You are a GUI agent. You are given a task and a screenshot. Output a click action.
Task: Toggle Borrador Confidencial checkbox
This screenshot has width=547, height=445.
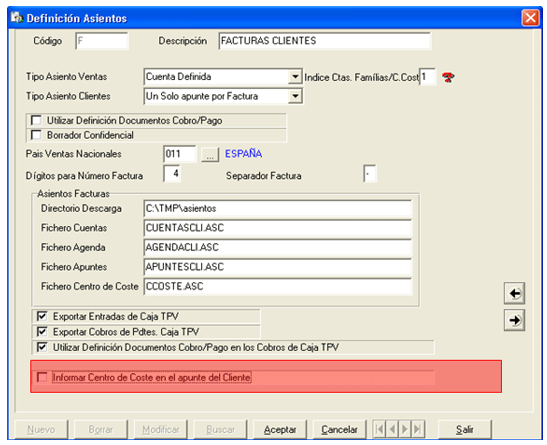[36, 135]
